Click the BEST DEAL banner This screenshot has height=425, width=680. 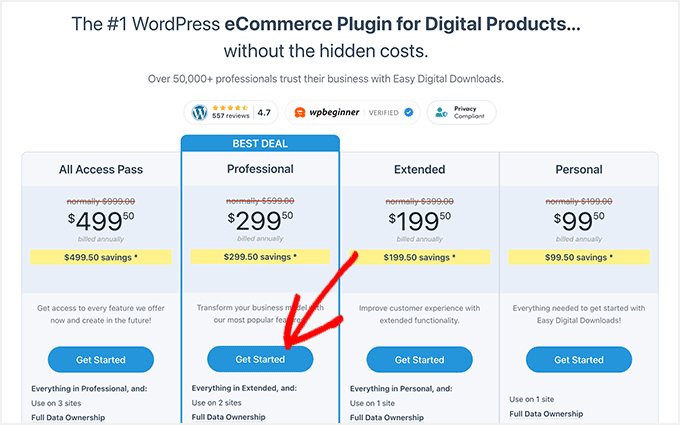(260, 143)
